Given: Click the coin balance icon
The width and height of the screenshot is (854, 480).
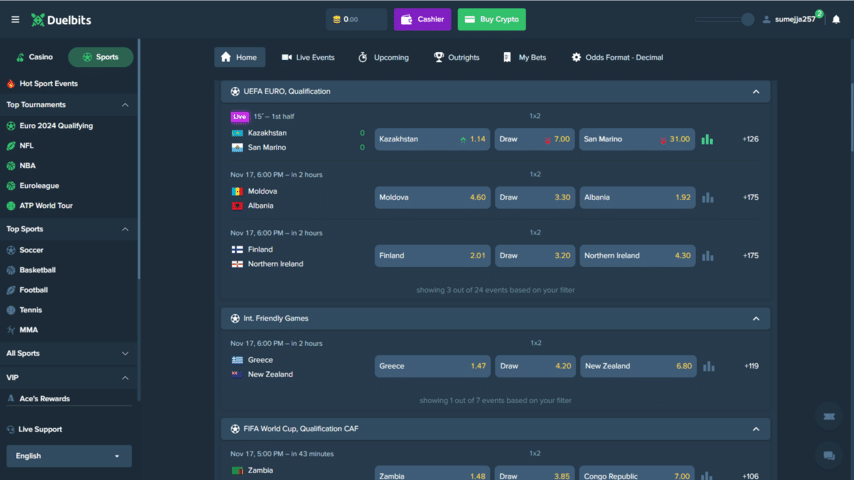Looking at the screenshot, I should (337, 20).
